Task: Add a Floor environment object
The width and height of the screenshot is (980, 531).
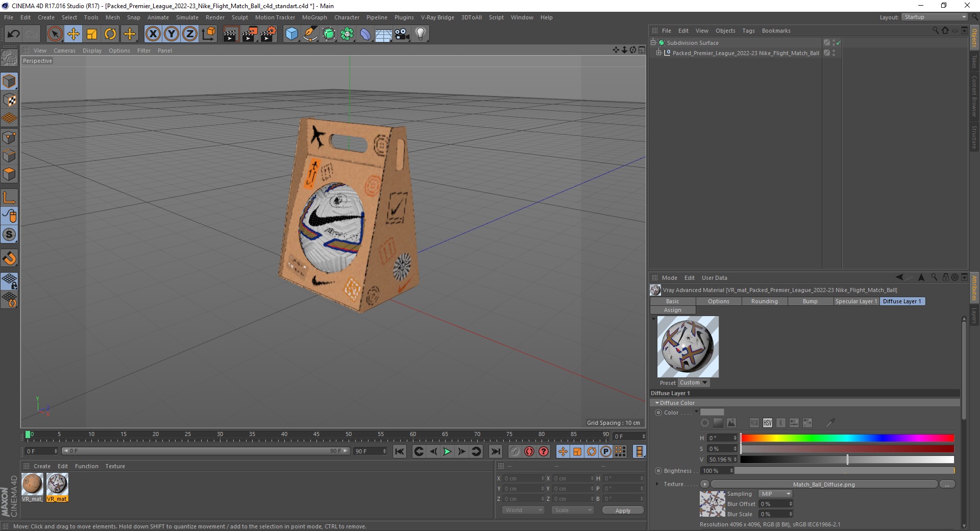Action: [383, 34]
